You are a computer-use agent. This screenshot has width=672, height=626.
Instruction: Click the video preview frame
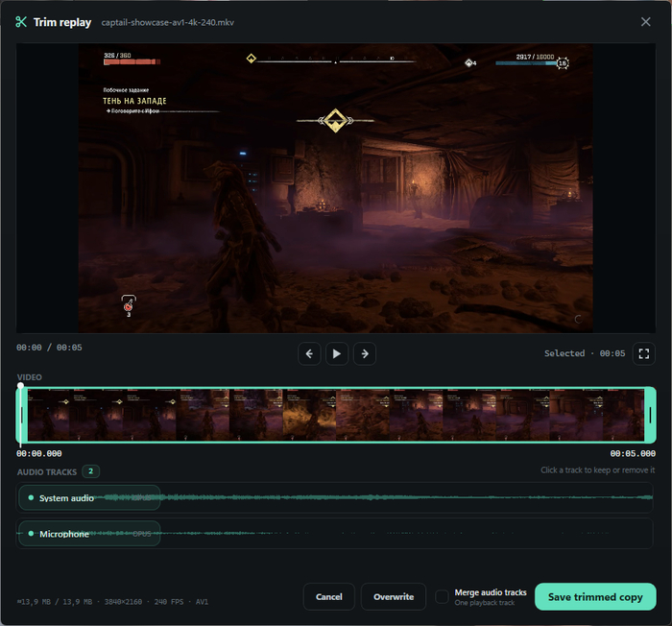(x=336, y=188)
